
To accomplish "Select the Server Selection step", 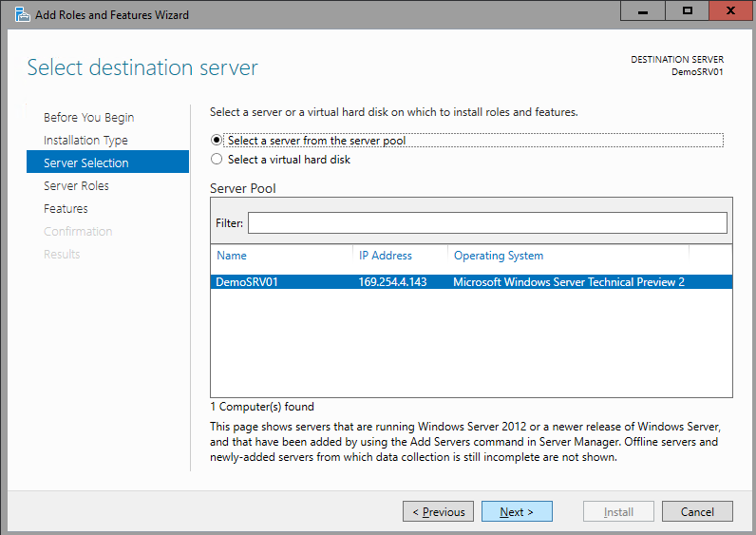I will (x=107, y=162).
